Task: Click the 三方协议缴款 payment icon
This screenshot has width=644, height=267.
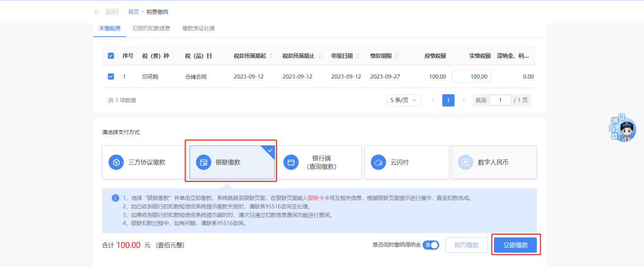Action: click(116, 163)
